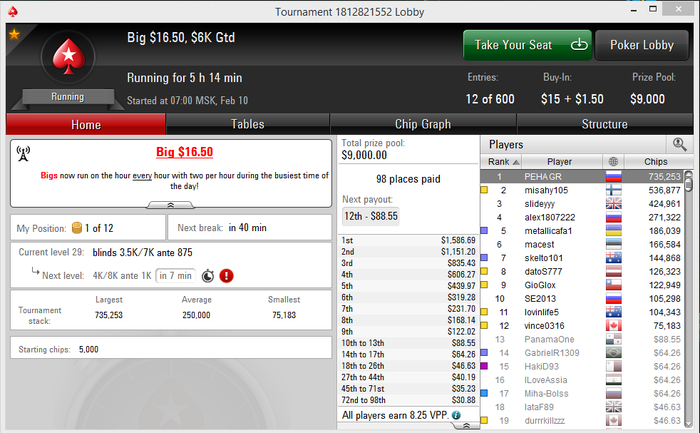
Task: Sort players by Rank column
Action: pyautogui.click(x=502, y=162)
